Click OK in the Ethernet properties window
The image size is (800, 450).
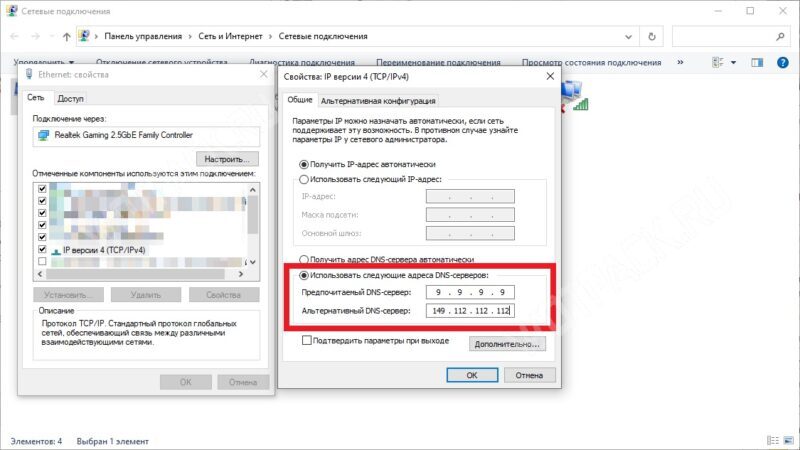click(x=186, y=382)
